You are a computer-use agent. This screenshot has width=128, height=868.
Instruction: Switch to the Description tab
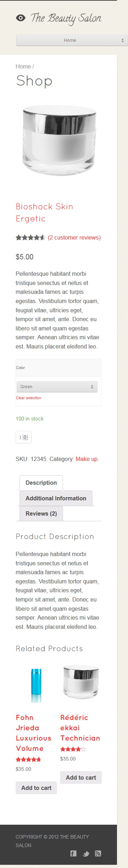[41, 483]
